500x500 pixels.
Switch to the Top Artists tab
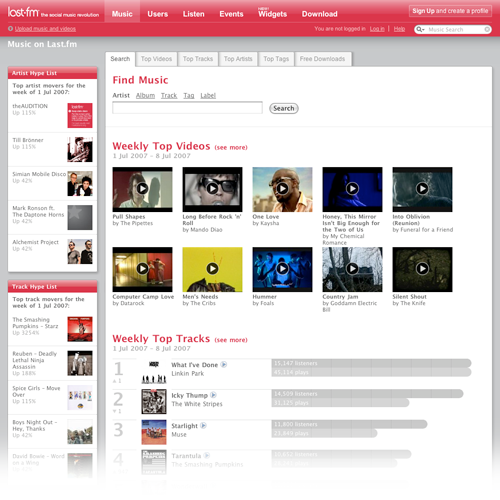[x=238, y=59]
